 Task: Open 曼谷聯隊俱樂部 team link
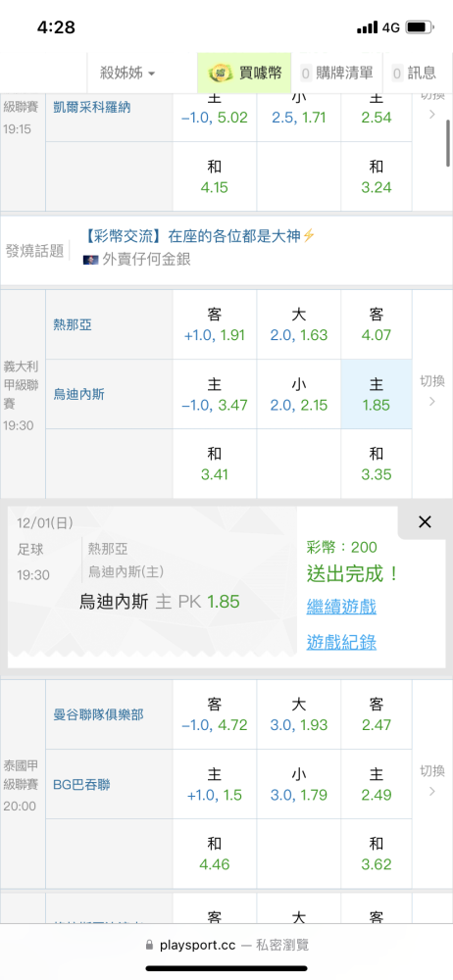pos(99,713)
